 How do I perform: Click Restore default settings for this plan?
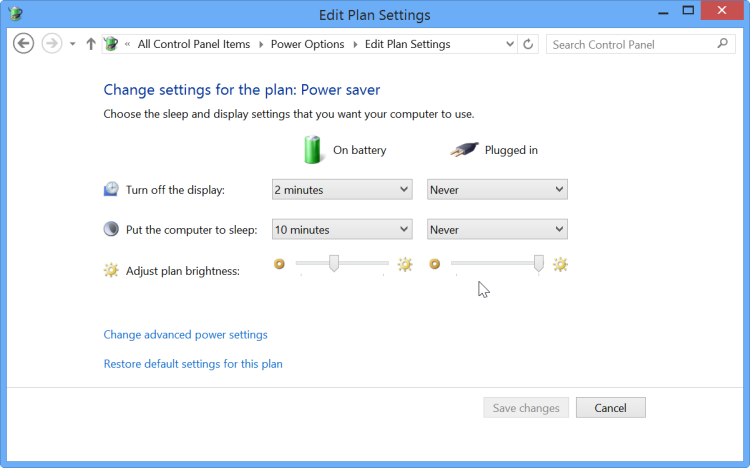pos(193,364)
